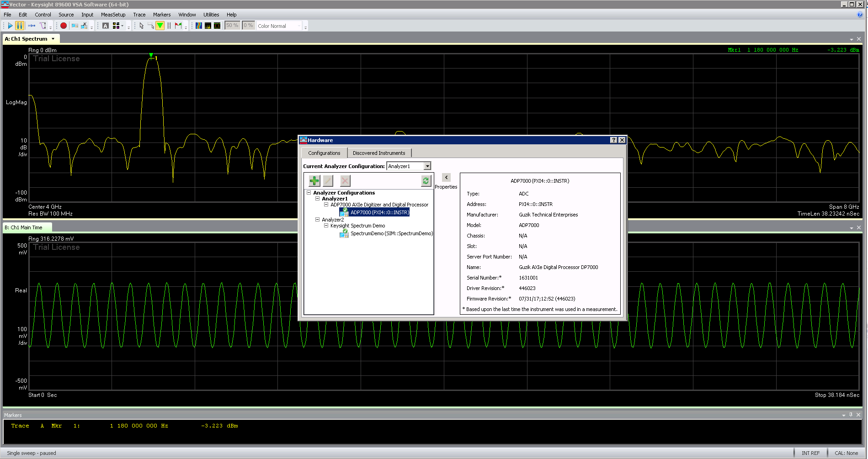This screenshot has width=868, height=459.
Task: Click the hardware connect toolbar icon
Action: 75,26
